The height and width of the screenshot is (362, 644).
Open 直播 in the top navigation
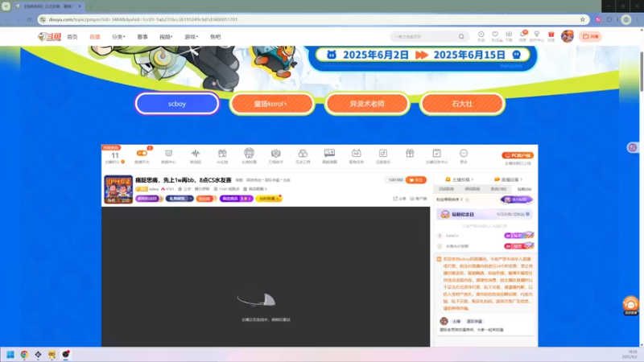[x=95, y=36]
